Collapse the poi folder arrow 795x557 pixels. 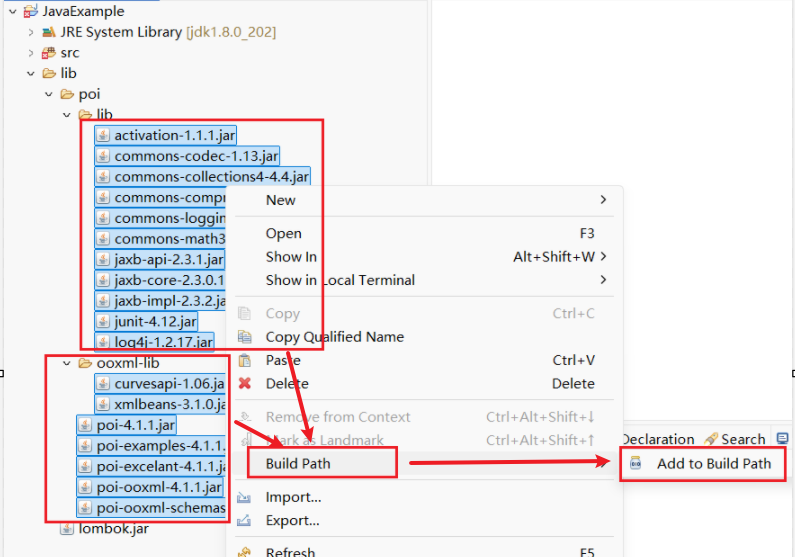point(49,94)
